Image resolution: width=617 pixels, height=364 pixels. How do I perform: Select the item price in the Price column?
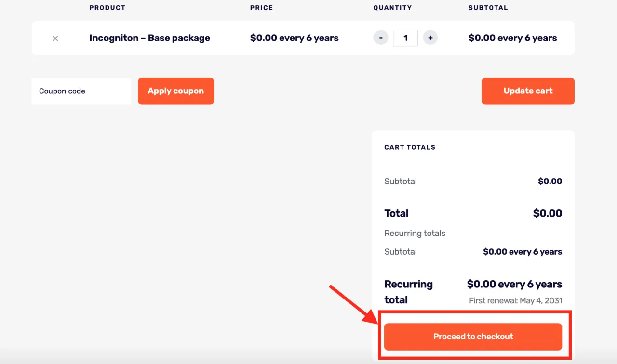[295, 38]
